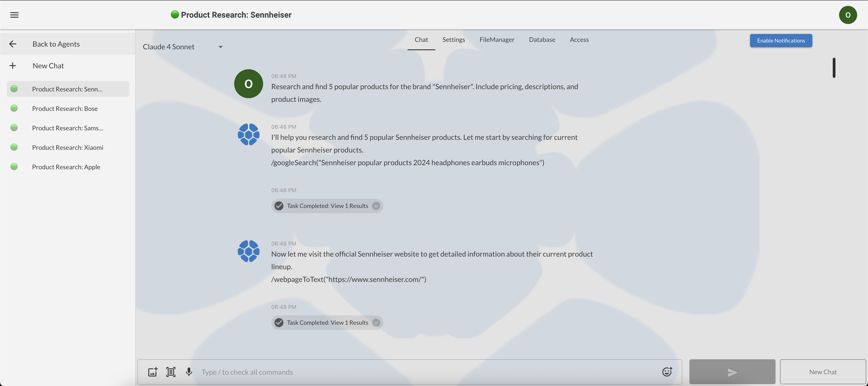Open the hamburger menu
This screenshot has width=868, height=386.
click(14, 15)
